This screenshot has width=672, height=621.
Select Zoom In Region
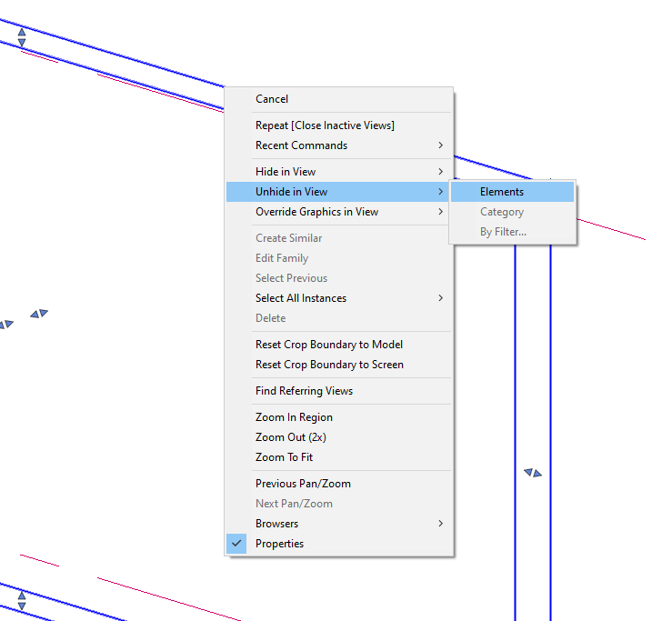(338, 417)
